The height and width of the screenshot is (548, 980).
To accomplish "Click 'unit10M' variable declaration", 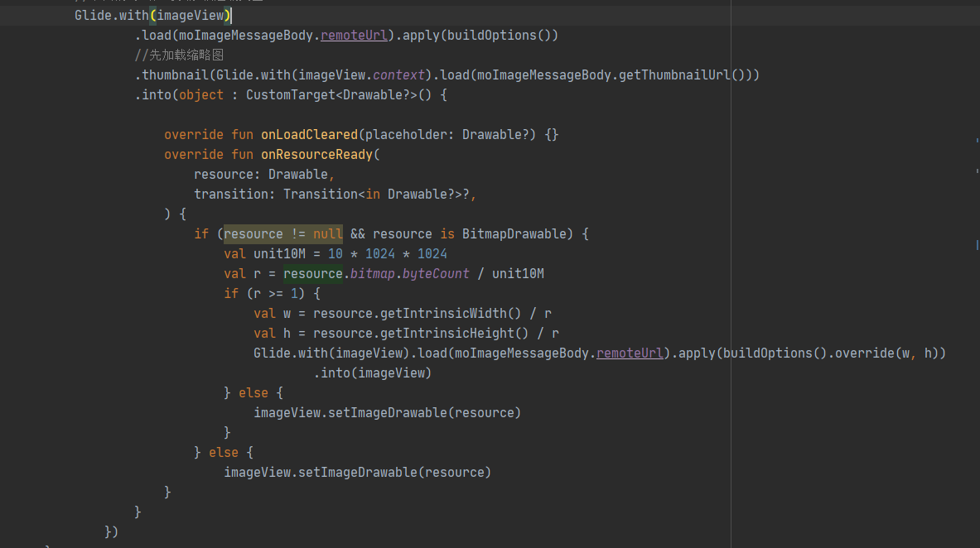I will [279, 253].
